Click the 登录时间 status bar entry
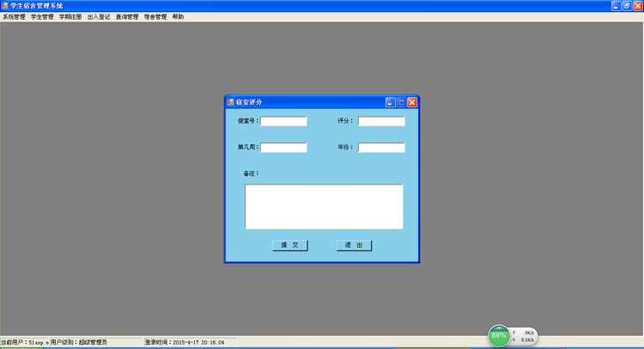Screen dimensions: 644x349 point(185,342)
